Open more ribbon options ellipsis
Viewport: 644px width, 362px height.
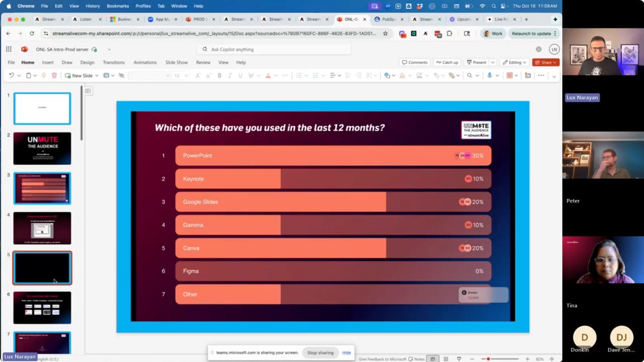point(541,75)
